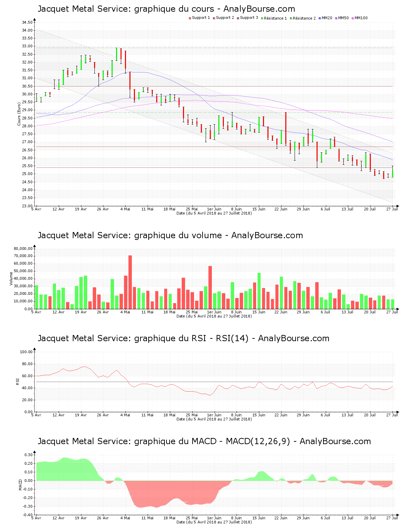
Task: Click '22 Juin' date under the price chart
Action: [281, 209]
